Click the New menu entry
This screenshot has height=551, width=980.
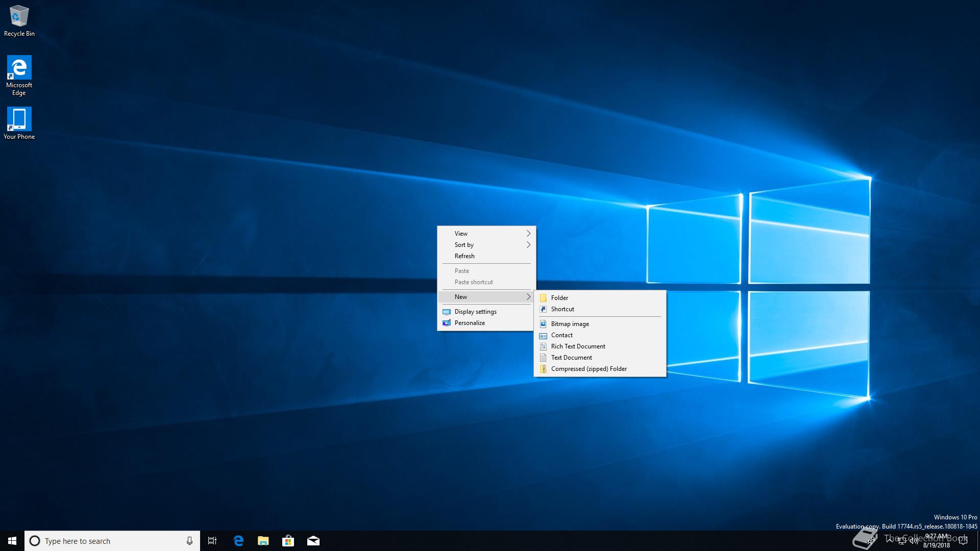click(x=486, y=297)
